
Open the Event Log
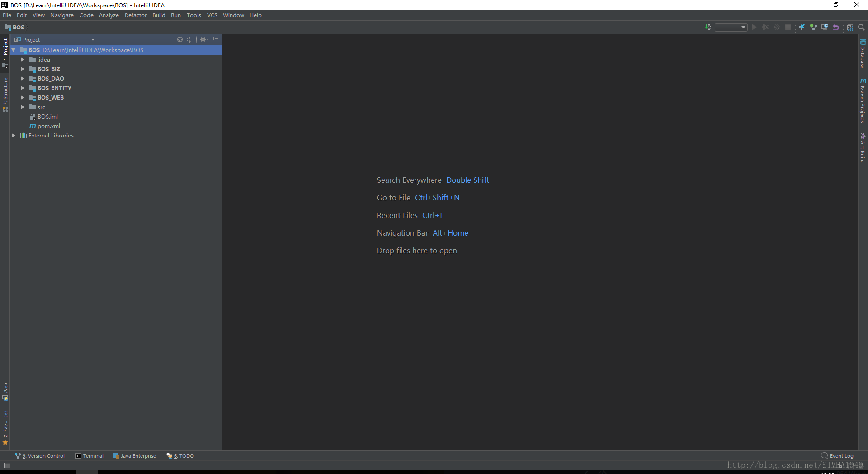(837, 456)
